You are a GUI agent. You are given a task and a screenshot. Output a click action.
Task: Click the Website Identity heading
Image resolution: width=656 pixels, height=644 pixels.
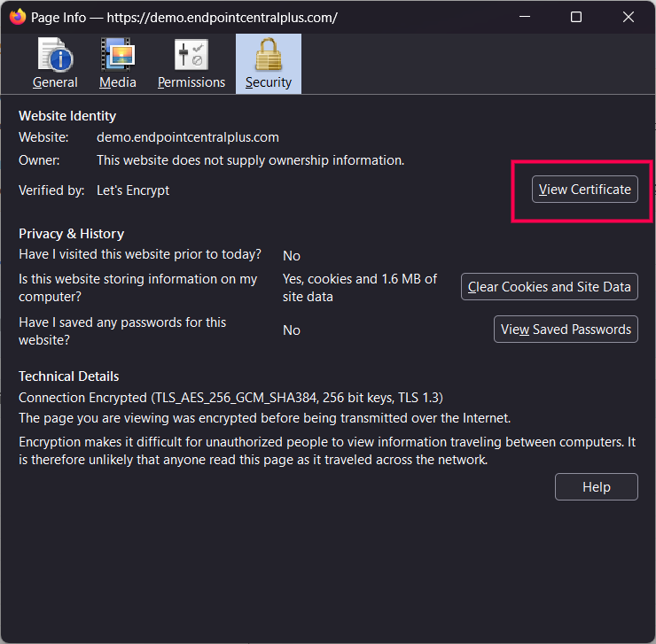pyautogui.click(x=67, y=116)
